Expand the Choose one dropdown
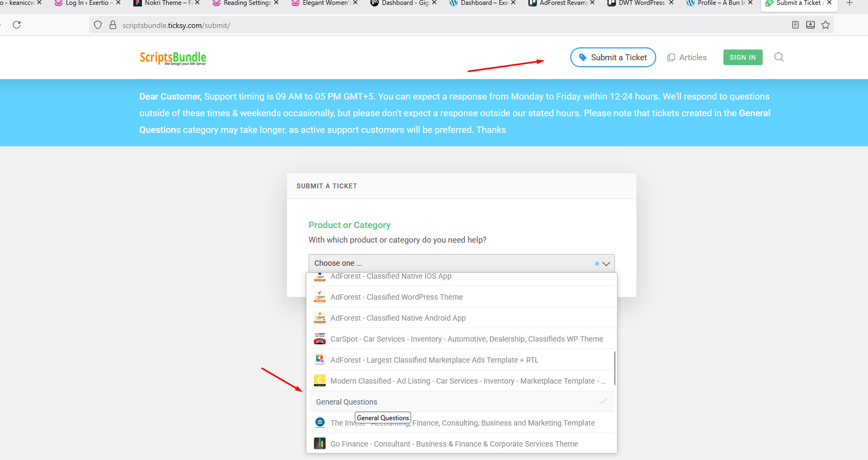Viewport: 868px width, 460px height. tap(461, 263)
